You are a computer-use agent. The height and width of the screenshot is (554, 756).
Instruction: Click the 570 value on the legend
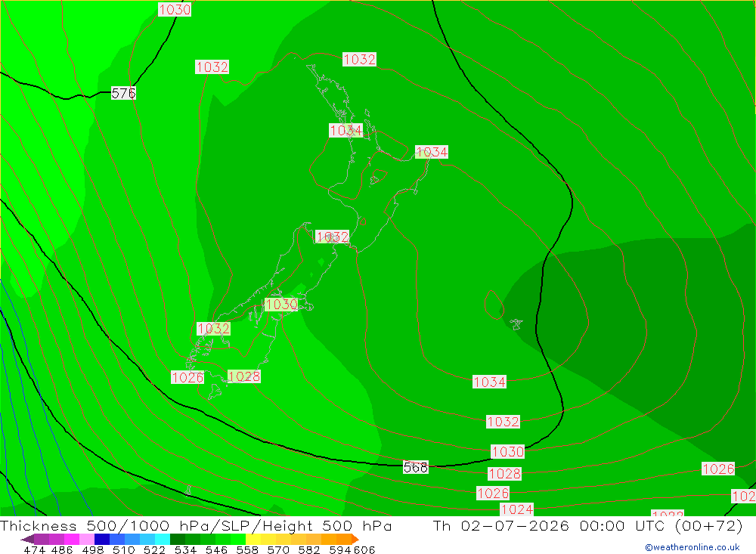click(x=277, y=549)
